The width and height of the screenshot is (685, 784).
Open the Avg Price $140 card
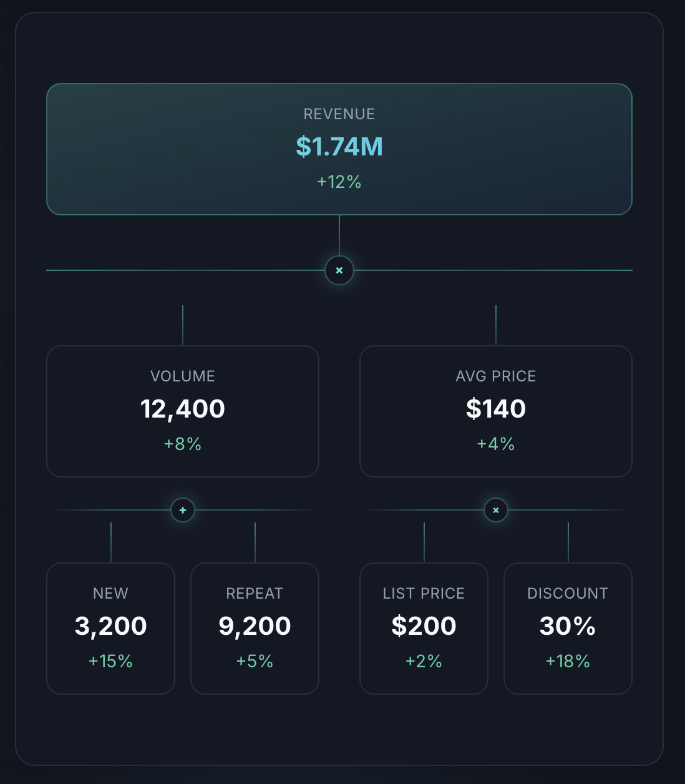point(496,411)
